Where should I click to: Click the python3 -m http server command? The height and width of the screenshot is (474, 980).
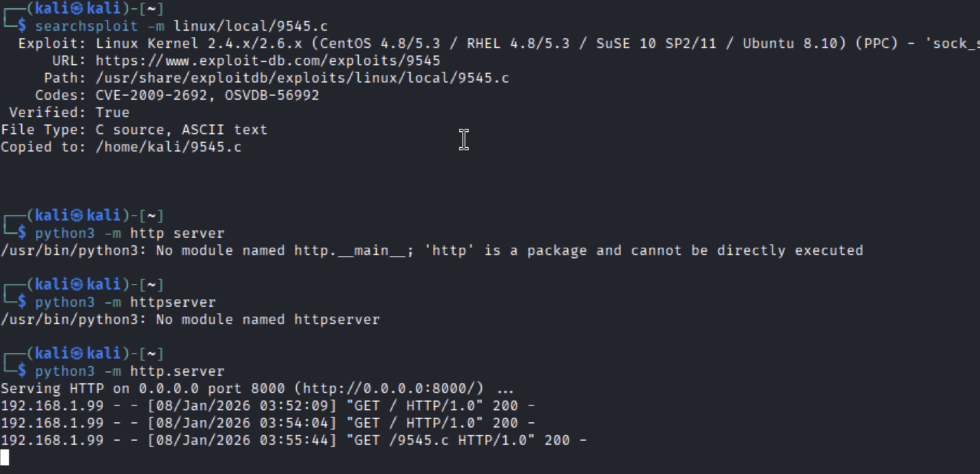[129, 233]
